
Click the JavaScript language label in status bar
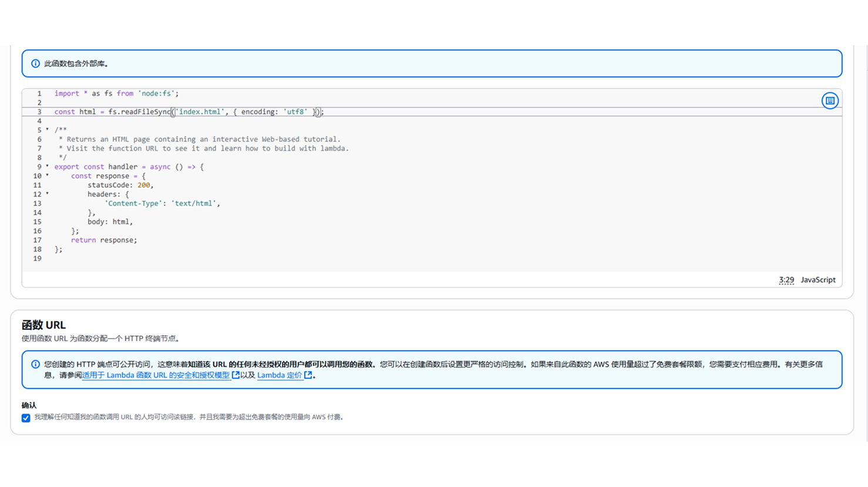[817, 280]
